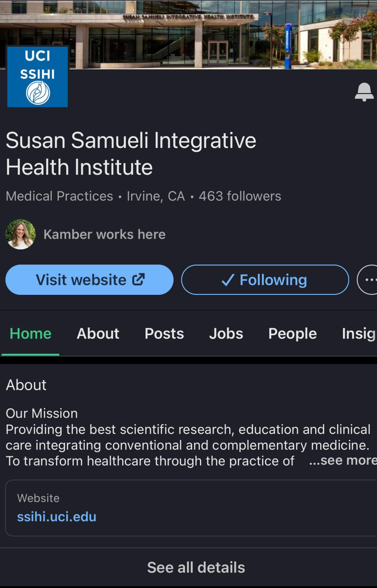Tap the external link icon on Visit website

(x=139, y=279)
